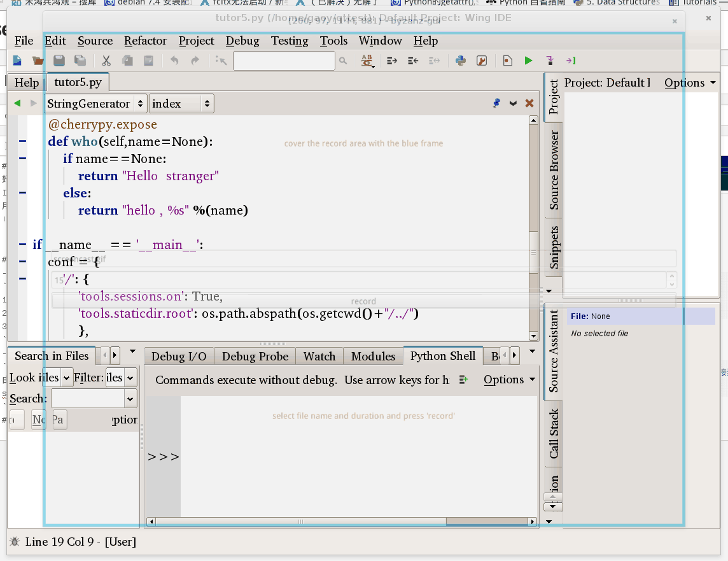
Task: Close the editor toolbar with the red X
Action: [x=529, y=103]
